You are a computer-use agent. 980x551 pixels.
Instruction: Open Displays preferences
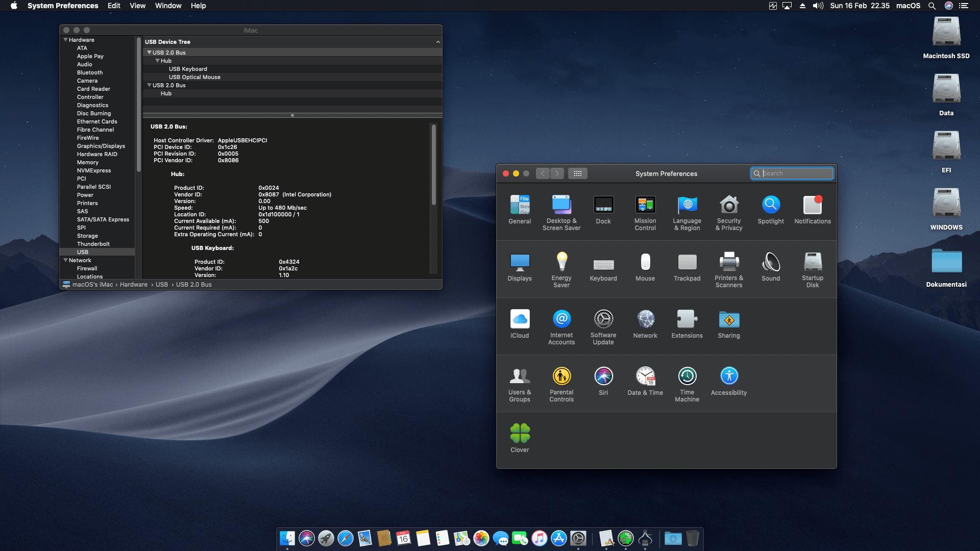click(x=520, y=267)
